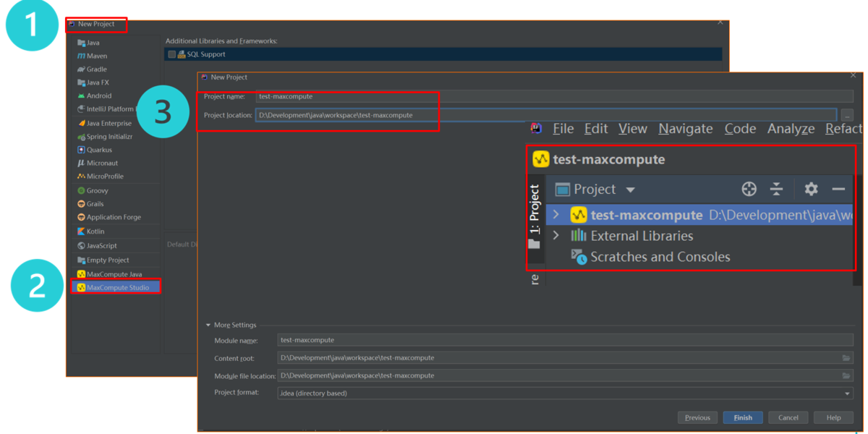Click the Cancel button
Screen dimensions: 868x434
(x=788, y=417)
